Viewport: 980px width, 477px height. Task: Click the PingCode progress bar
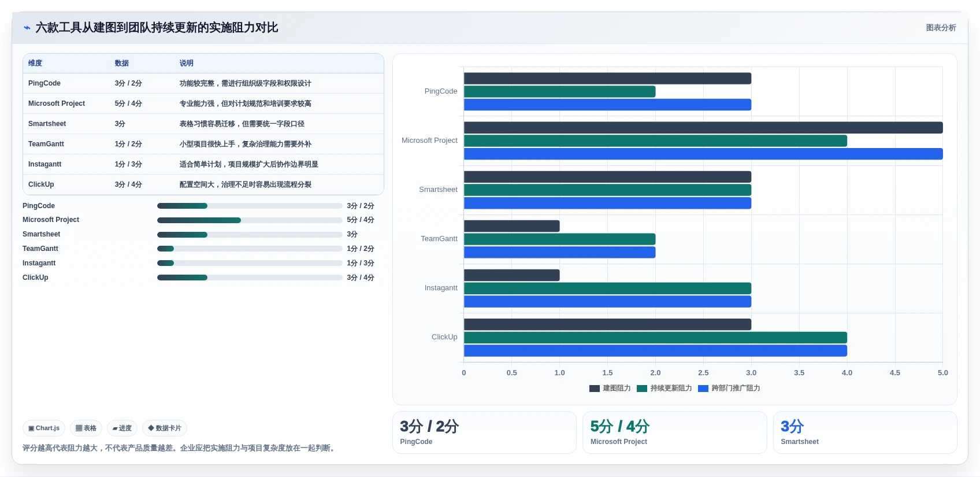point(250,206)
